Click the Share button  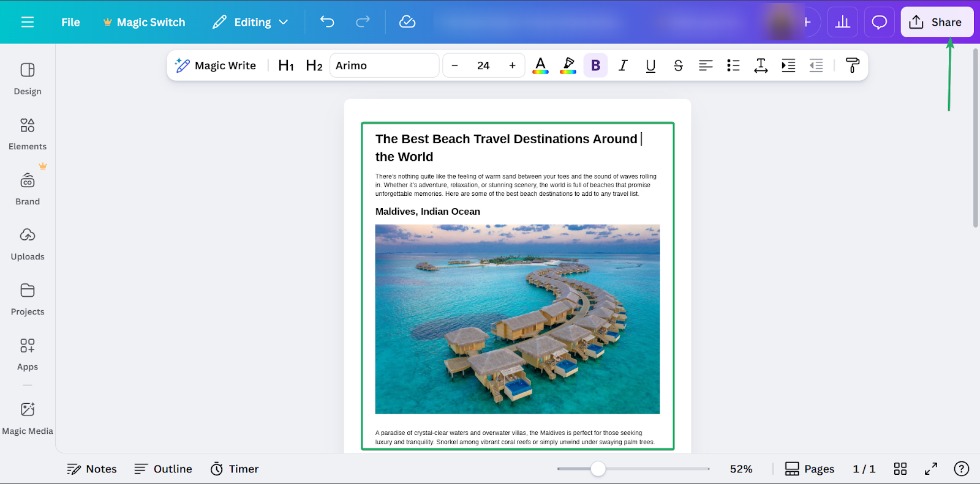[937, 22]
